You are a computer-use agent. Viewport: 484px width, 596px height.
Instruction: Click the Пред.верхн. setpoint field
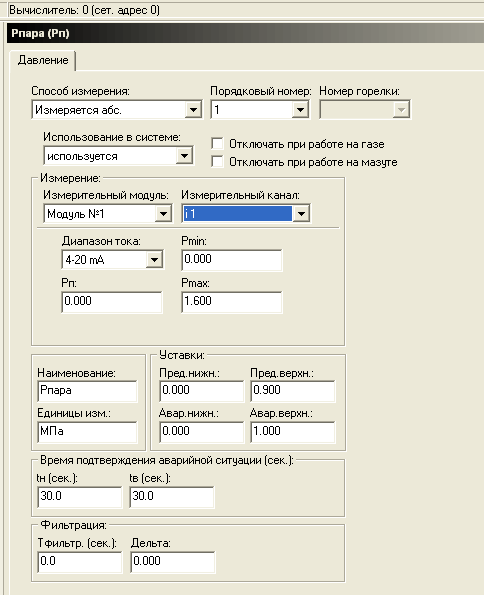[293, 391]
